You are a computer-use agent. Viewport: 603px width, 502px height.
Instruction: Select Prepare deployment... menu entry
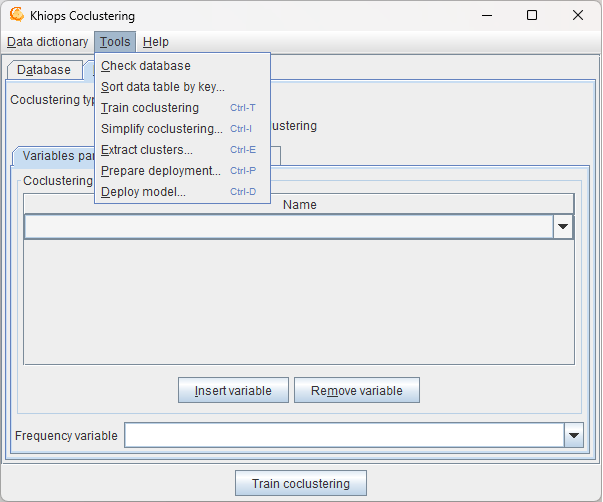click(x=182, y=171)
